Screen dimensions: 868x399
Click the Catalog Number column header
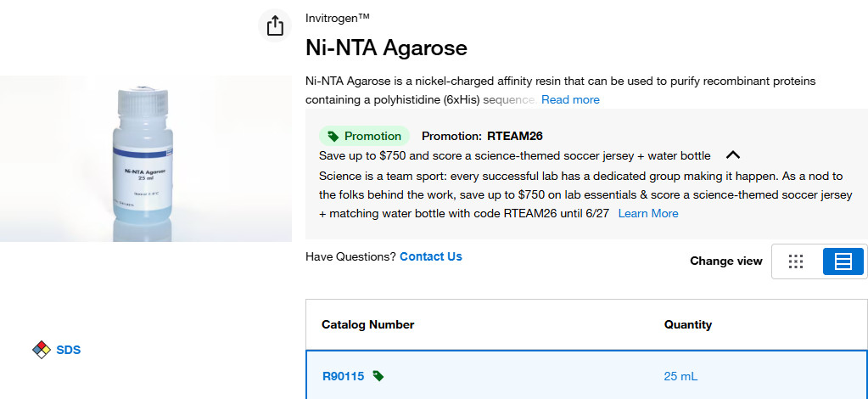point(367,325)
